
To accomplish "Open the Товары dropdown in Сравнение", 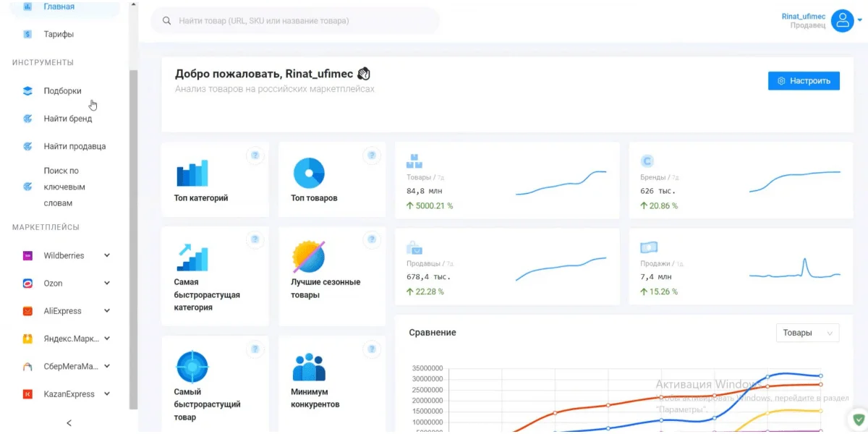I will [807, 333].
